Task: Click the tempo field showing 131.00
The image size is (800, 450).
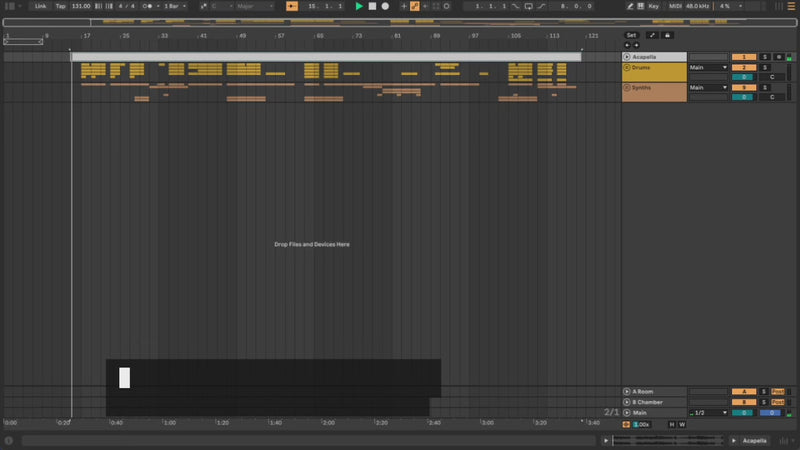Action: click(81, 6)
